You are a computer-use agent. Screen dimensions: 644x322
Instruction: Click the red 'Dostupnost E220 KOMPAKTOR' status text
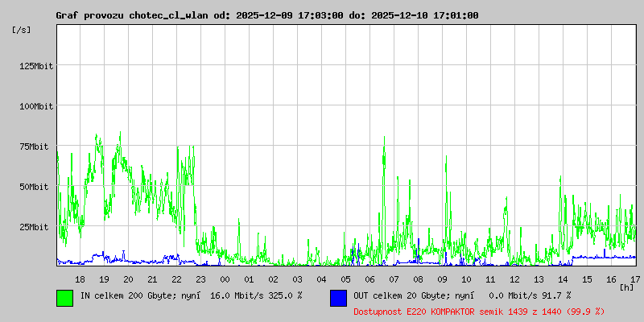click(478, 311)
